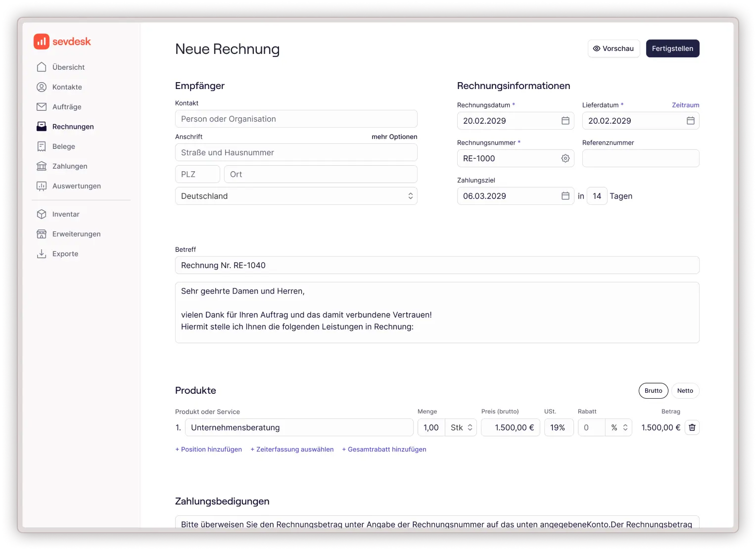Viewport: 756px width, 550px height.
Task: Open the Auswertungen reports icon
Action: 42,185
